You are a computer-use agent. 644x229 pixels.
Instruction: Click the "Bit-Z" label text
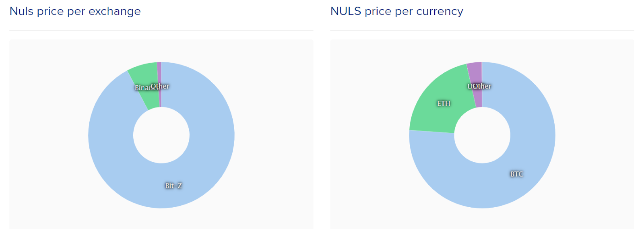pos(173,186)
